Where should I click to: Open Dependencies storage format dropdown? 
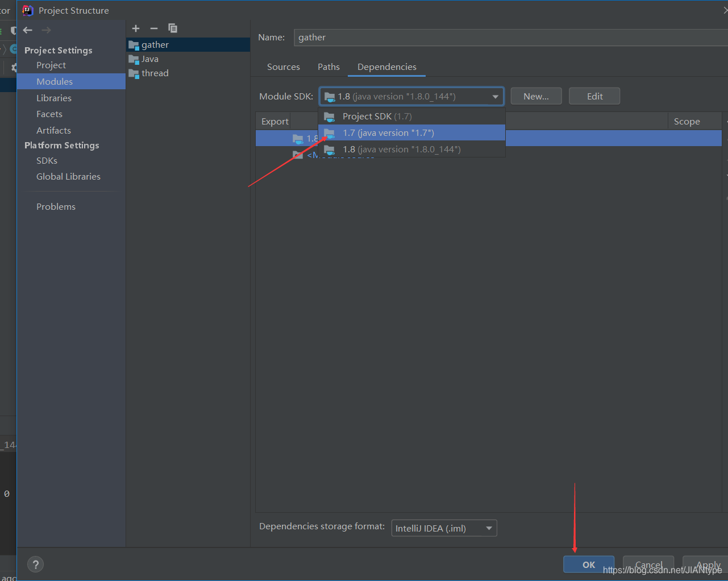(x=444, y=529)
